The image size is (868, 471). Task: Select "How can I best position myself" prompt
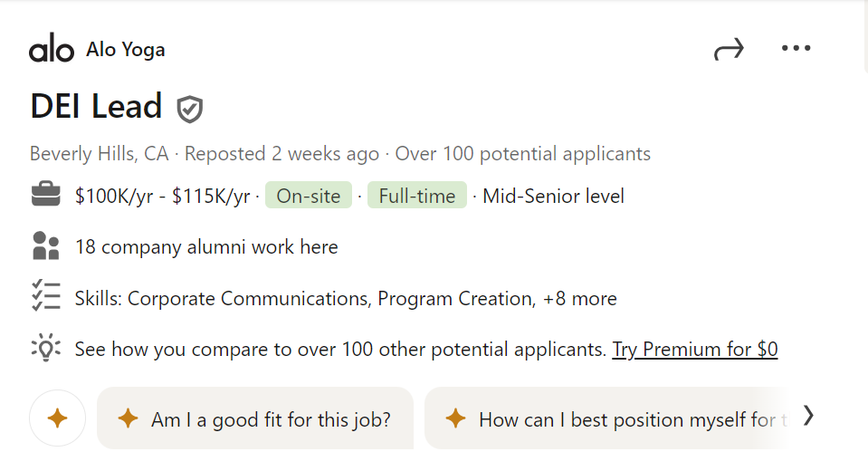pyautogui.click(x=615, y=419)
